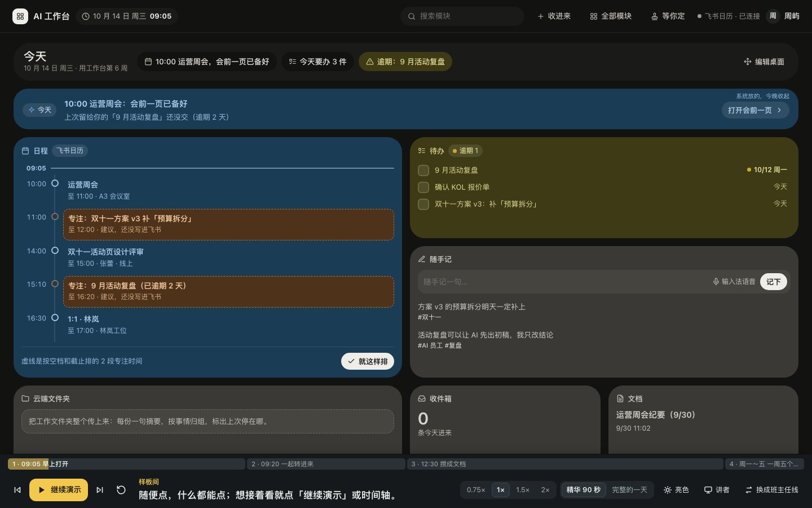Check off 双十一方案 v3 todo
The image size is (812, 508).
(423, 204)
